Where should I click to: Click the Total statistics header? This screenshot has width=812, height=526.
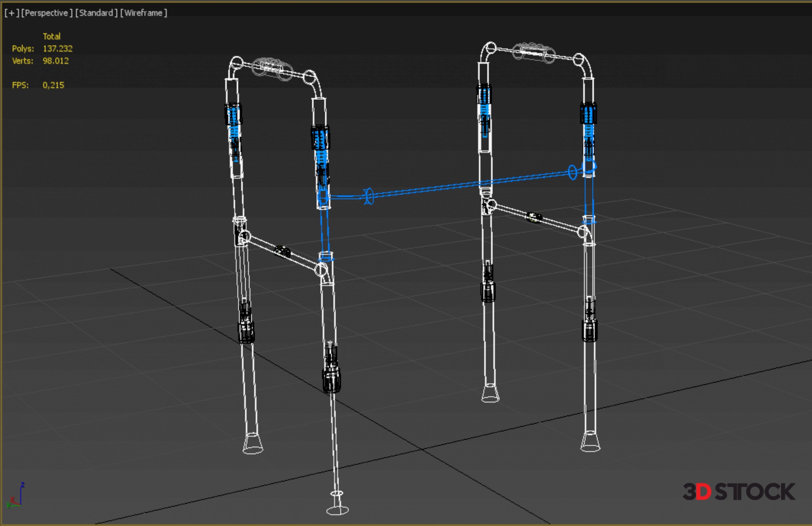52,36
